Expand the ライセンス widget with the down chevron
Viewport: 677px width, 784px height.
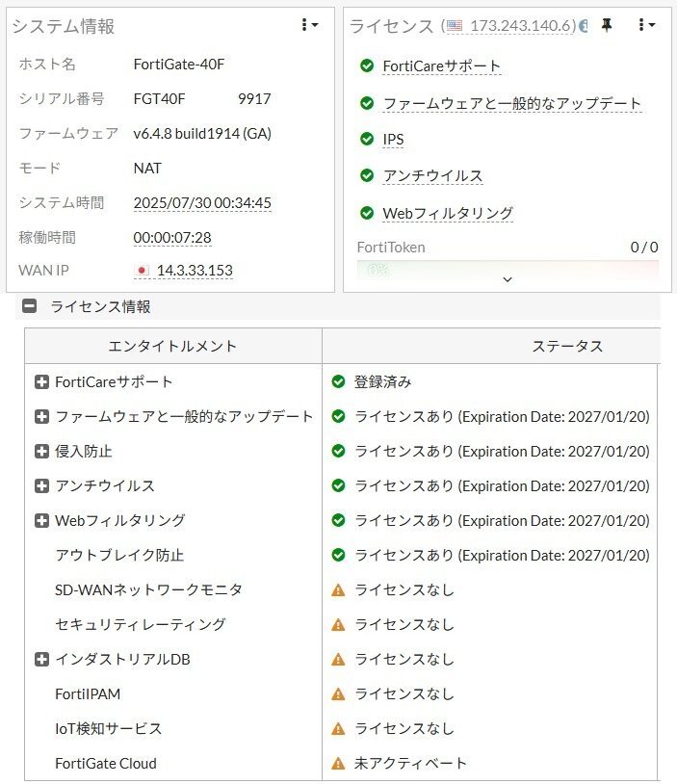508,279
